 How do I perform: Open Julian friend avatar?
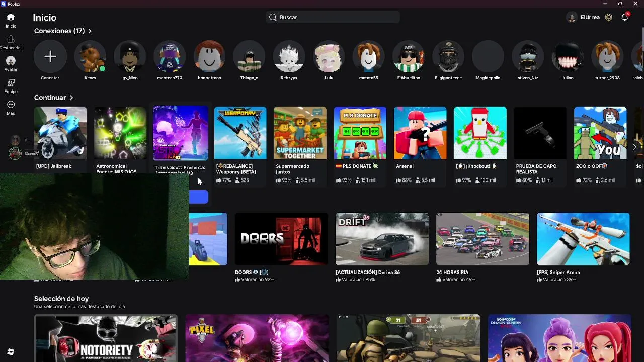tap(568, 57)
